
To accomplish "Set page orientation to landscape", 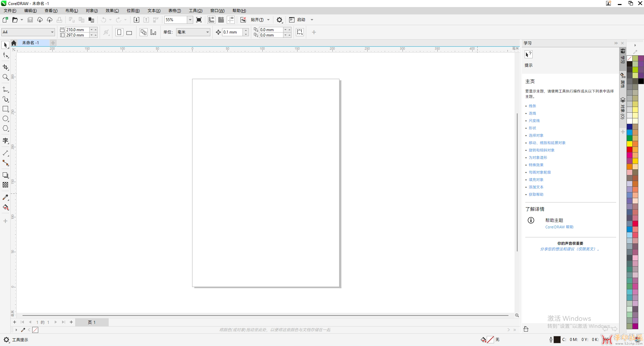I will tap(129, 32).
